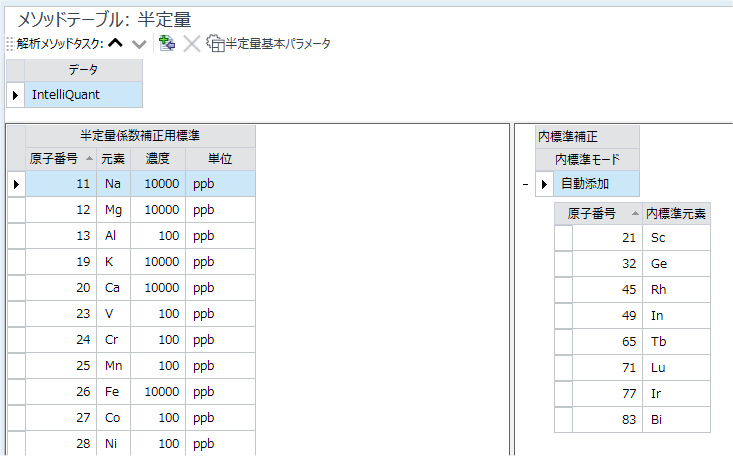The image size is (733, 456).
Task: Click the delete X icon in toolbar
Action: click(191, 43)
